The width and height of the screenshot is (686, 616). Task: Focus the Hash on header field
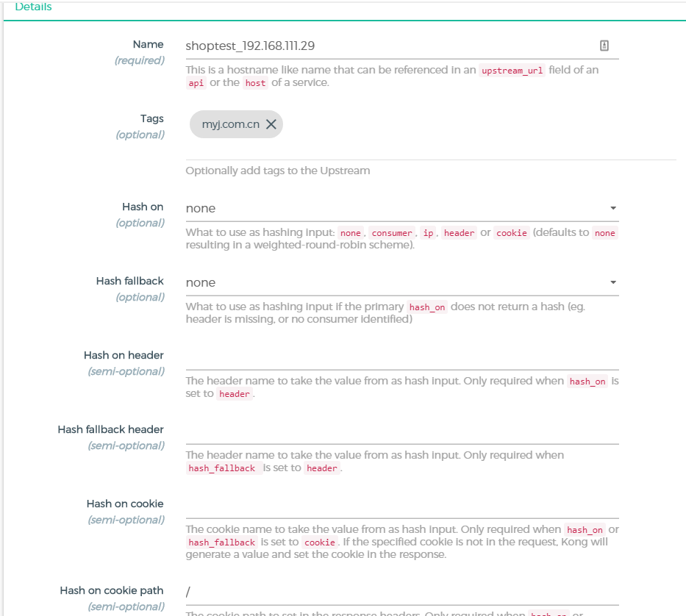pyautogui.click(x=401, y=357)
